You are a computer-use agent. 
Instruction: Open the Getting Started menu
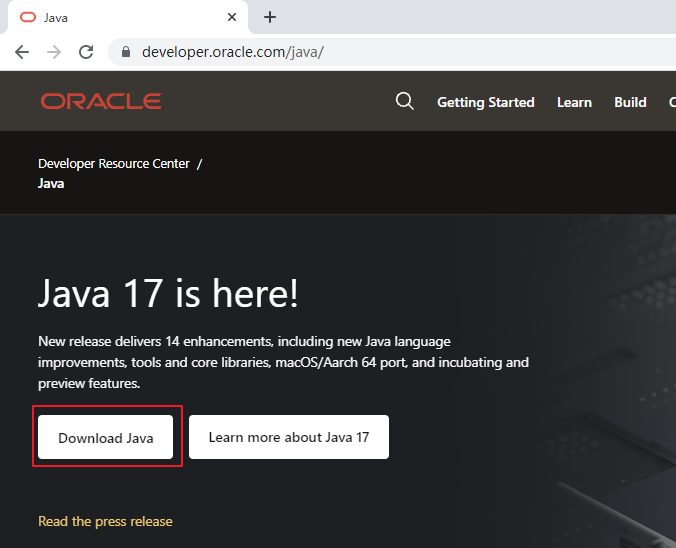486,102
